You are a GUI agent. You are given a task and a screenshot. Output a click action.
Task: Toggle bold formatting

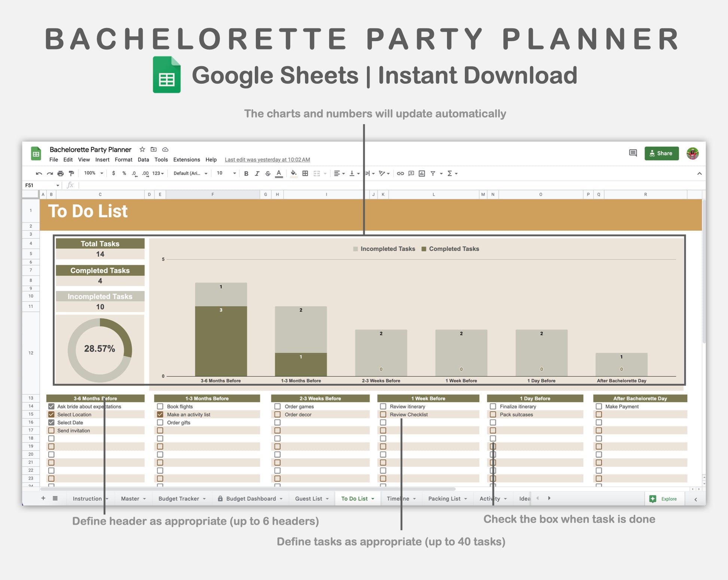coord(246,174)
